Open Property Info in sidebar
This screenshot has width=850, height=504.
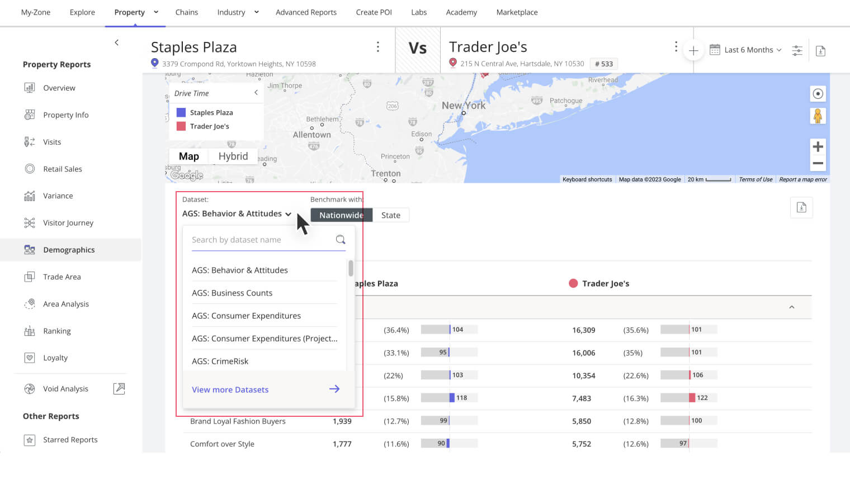65,115
